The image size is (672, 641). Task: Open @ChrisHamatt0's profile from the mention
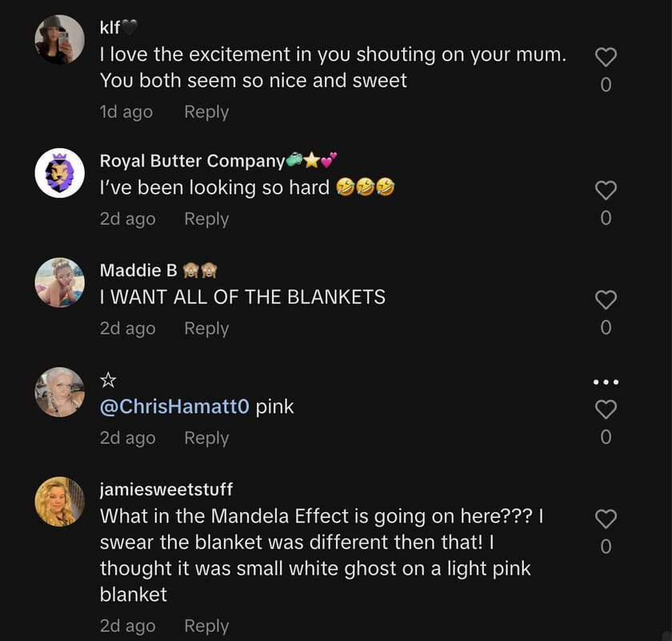170,407
